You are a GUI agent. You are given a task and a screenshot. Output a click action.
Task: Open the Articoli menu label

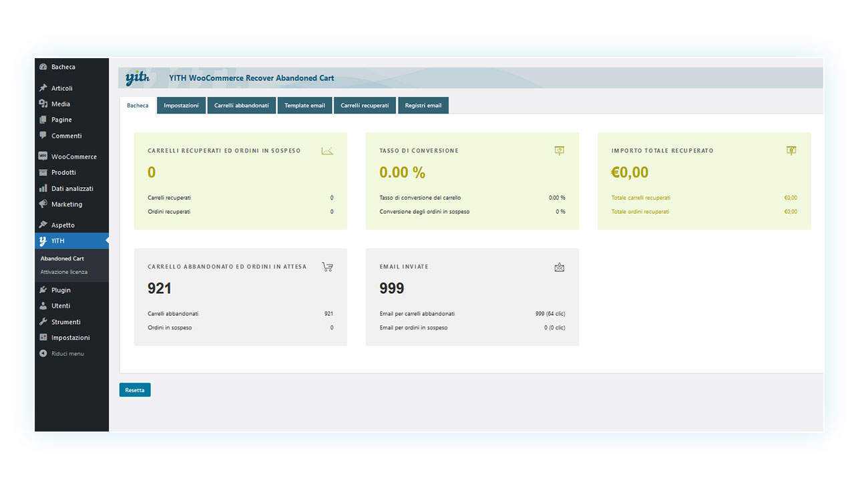click(x=62, y=88)
